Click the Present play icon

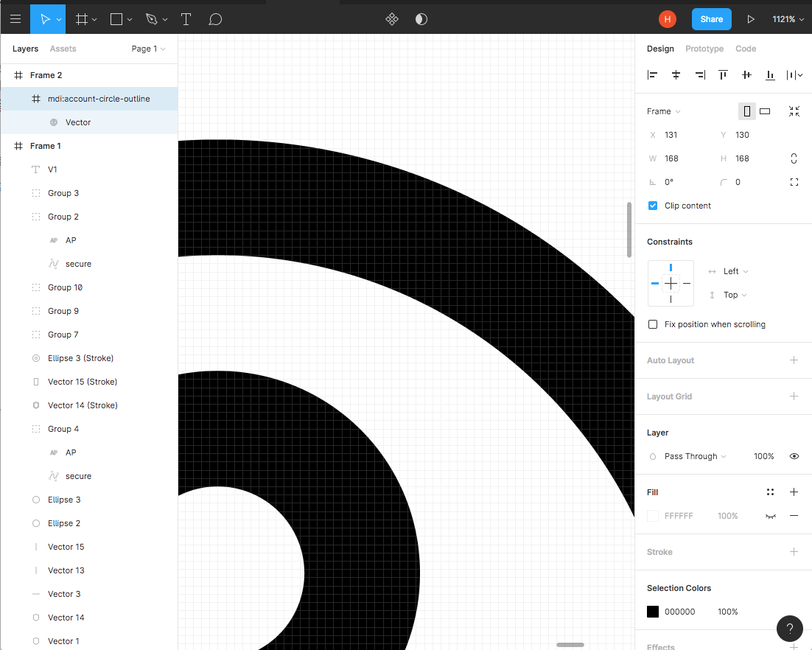(751, 19)
